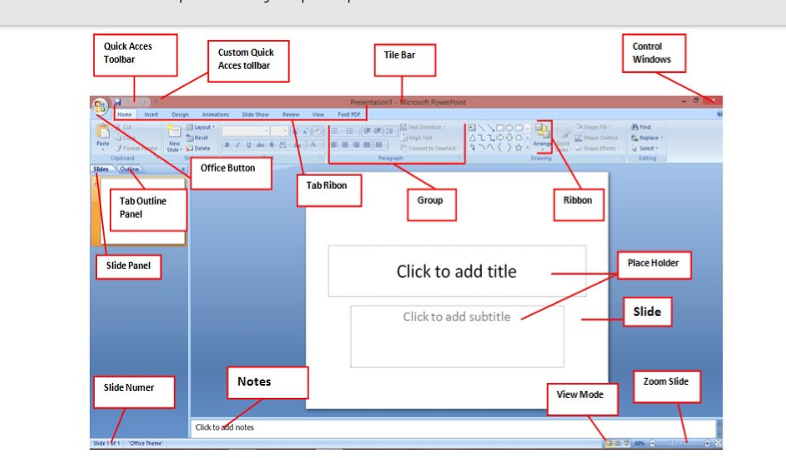Open the font name combo box
This screenshot has height=458, width=786.
(246, 131)
